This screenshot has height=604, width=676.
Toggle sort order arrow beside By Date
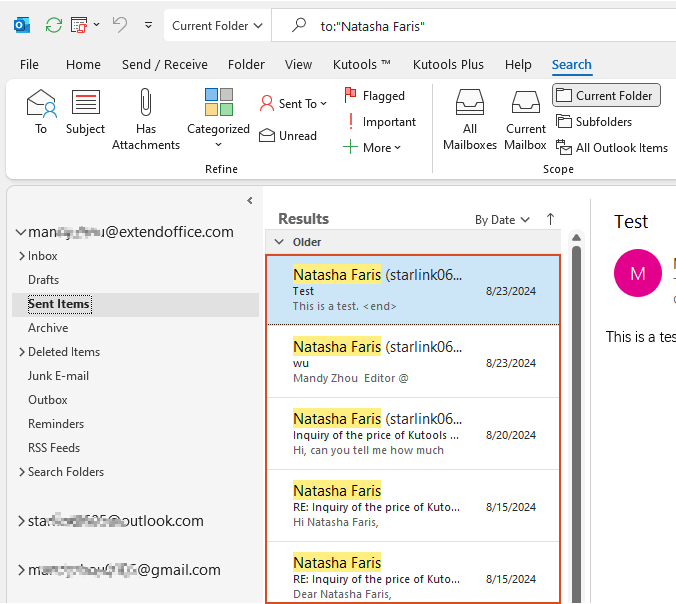550,219
